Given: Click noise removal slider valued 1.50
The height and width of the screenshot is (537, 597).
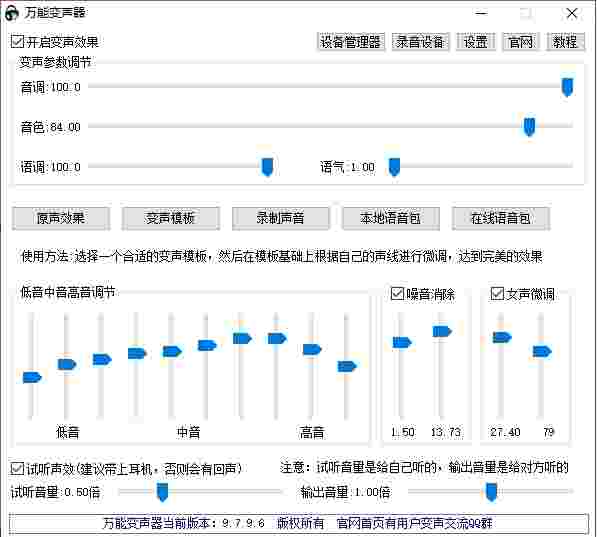Looking at the screenshot, I should (402, 342).
